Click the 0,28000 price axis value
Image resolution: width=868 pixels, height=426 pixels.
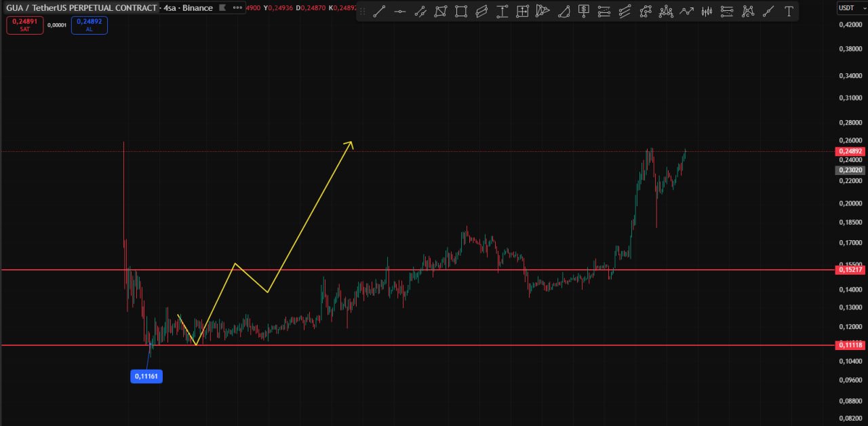coord(850,123)
